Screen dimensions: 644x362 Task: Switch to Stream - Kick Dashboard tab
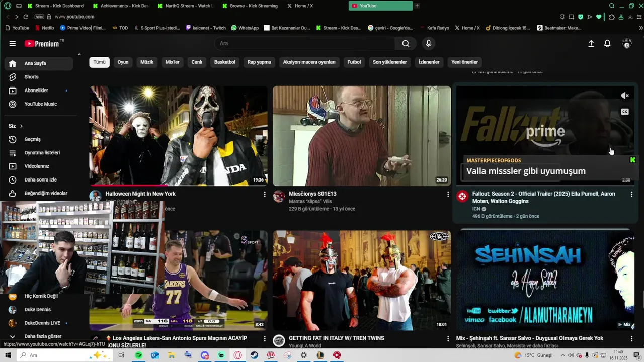[x=56, y=6]
